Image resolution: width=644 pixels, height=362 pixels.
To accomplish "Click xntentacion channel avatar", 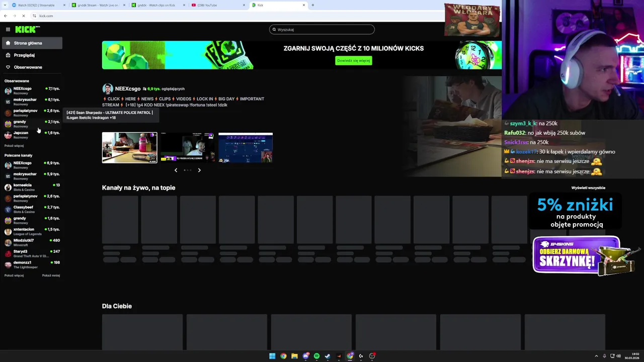I will (8, 231).
